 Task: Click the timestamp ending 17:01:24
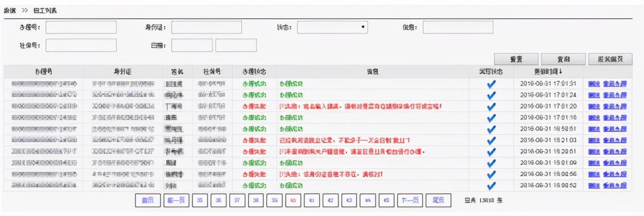tap(548, 95)
